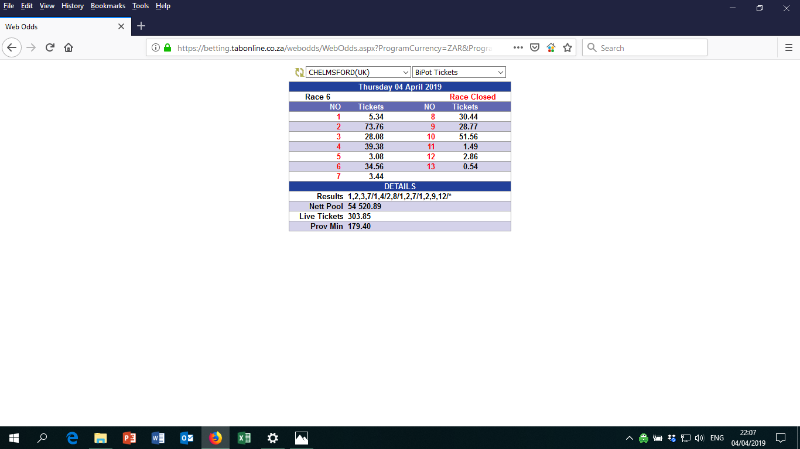Screen dimensions: 800x449
Task: Go to the Firefox home page
Action: pyautogui.click(x=68, y=47)
